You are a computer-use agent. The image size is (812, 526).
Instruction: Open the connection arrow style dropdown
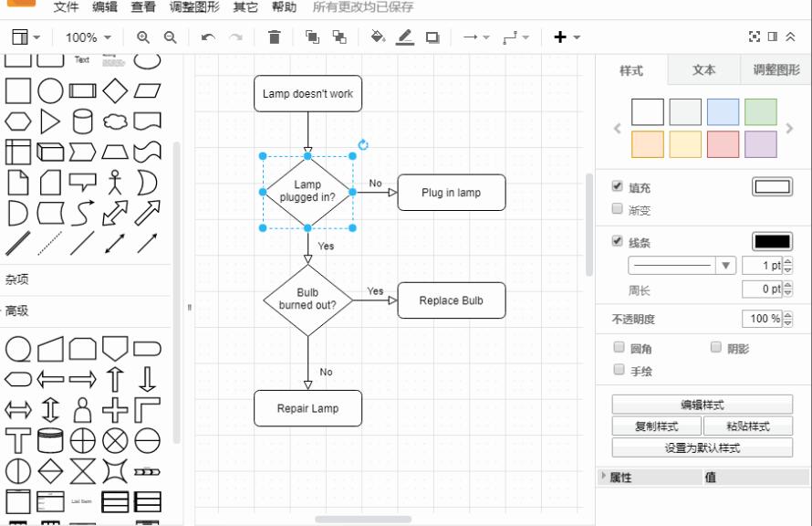click(476, 37)
